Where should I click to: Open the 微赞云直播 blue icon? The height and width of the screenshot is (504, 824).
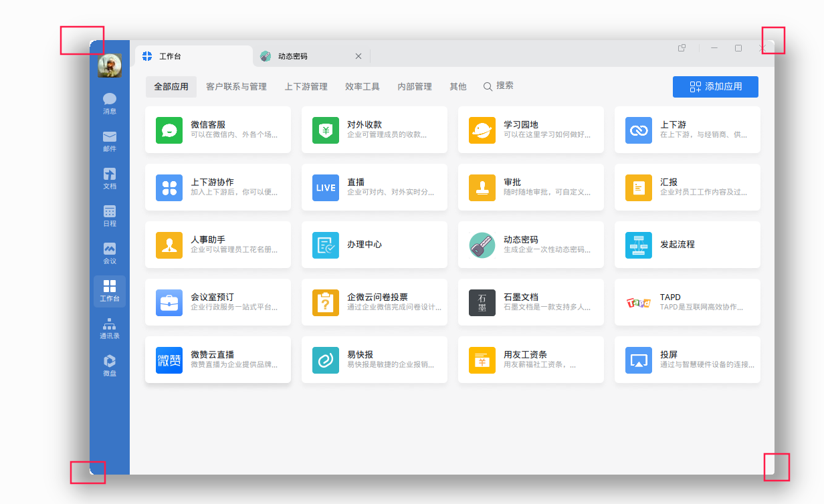[x=169, y=360]
